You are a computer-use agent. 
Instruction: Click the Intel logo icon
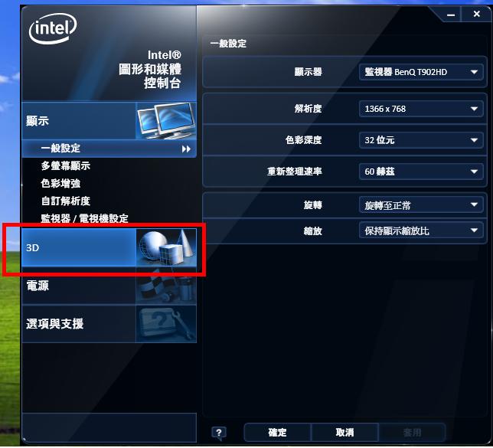[53, 28]
